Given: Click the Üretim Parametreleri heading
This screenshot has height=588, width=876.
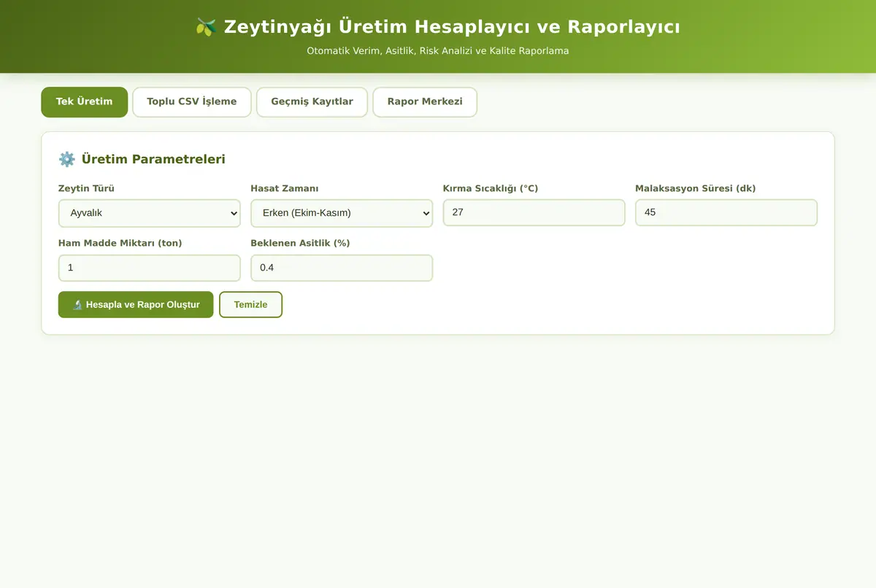Looking at the screenshot, I should click(153, 159).
